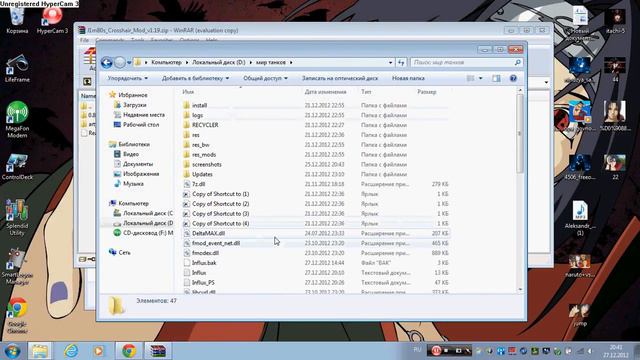Select Библиотеки in navigation pane
The image size is (640, 360).
click(129, 144)
